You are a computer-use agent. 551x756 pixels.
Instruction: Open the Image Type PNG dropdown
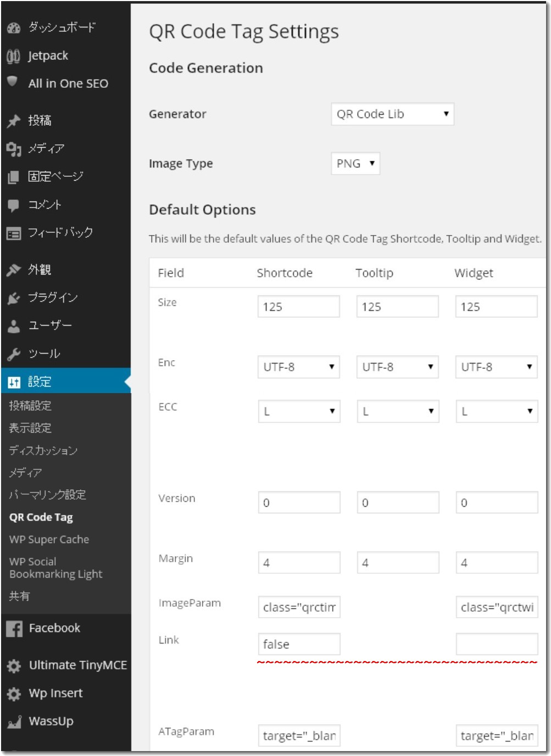(x=355, y=163)
